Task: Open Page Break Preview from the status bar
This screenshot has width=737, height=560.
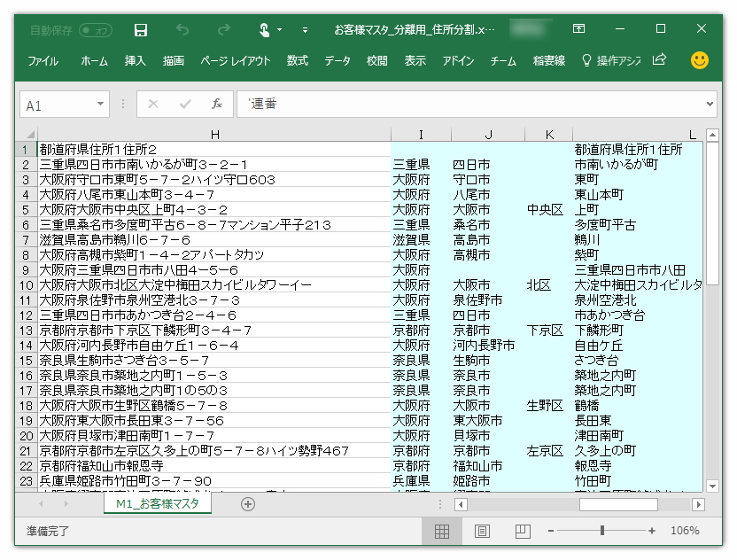Action: point(522,530)
